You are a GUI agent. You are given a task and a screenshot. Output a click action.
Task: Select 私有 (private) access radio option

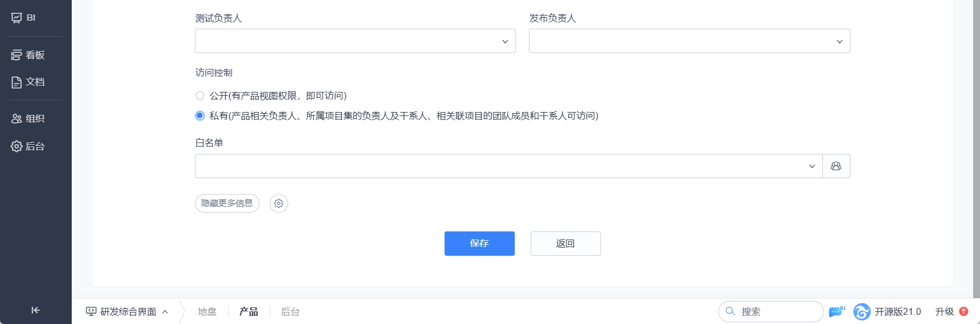click(200, 116)
